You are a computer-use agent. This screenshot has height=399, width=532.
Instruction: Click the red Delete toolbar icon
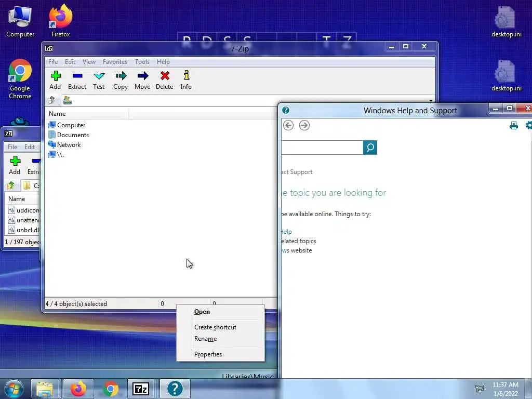coord(165,80)
